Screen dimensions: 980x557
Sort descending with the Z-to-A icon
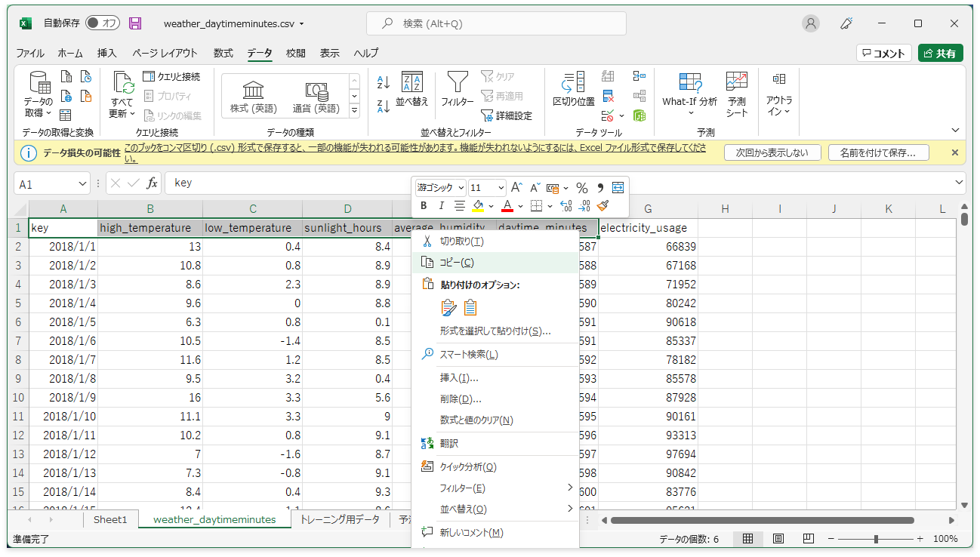[384, 107]
